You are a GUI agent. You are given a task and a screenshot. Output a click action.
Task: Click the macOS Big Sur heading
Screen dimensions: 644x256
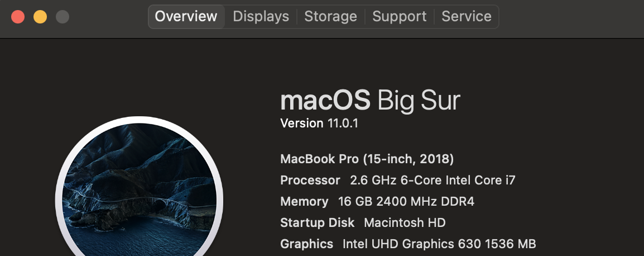[370, 101]
